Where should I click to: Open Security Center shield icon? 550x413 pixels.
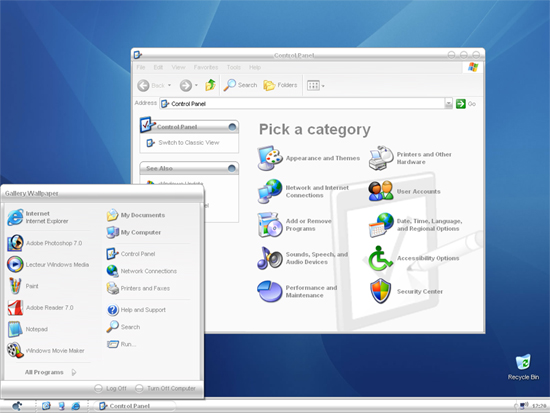[x=381, y=291]
